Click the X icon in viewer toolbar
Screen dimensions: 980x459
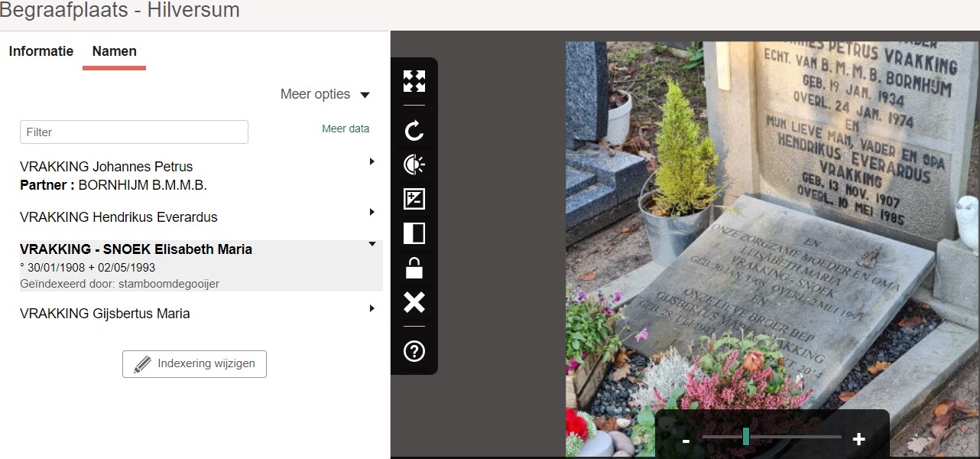pos(414,303)
